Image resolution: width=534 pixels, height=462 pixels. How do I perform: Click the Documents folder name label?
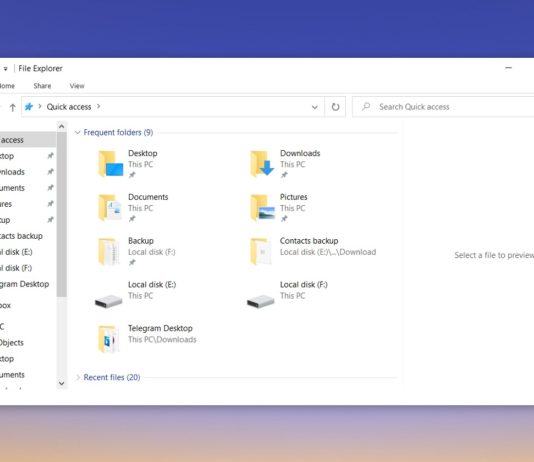148,197
